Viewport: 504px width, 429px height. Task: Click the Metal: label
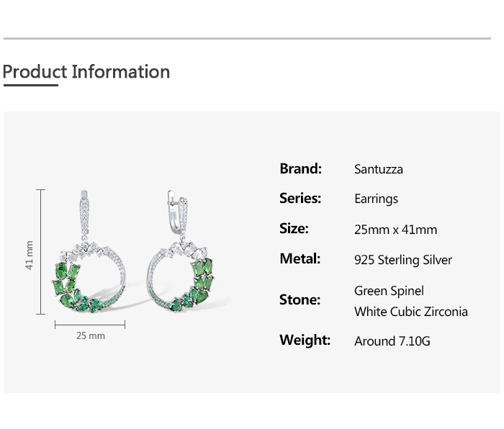300,259
